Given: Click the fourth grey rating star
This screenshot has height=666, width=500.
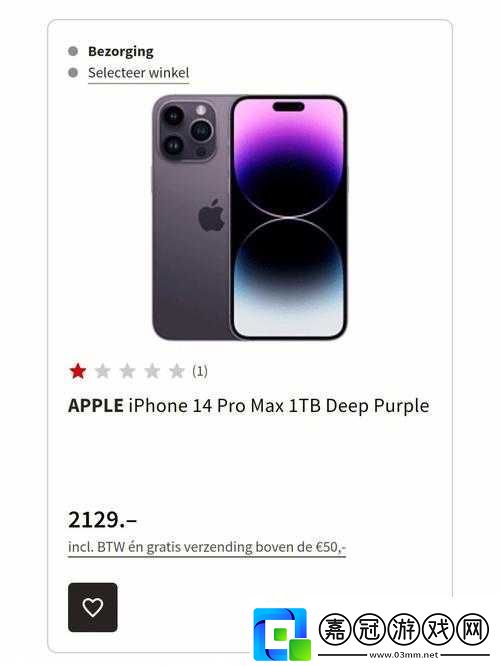Looking at the screenshot, I should point(152,371).
